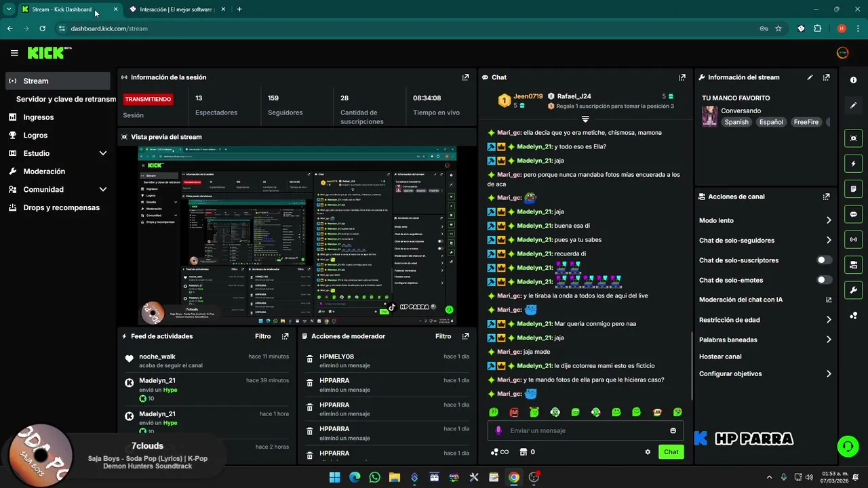Click the trash icon on the HPMELY08 row
Screen dimensions: 868x488
point(310,360)
